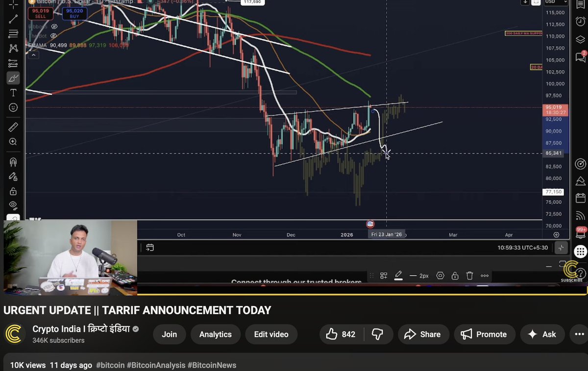Toggle lock all drawings padlock
The height and width of the screenshot is (371, 588).
pyautogui.click(x=13, y=191)
